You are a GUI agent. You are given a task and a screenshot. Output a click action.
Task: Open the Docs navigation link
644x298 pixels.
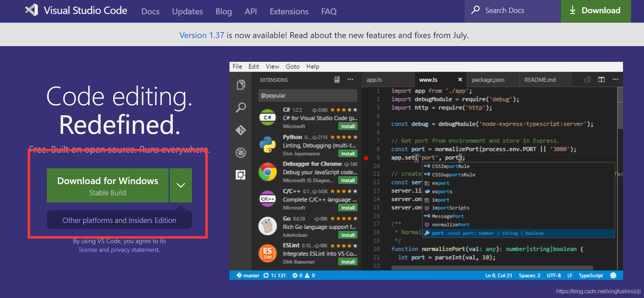click(150, 12)
